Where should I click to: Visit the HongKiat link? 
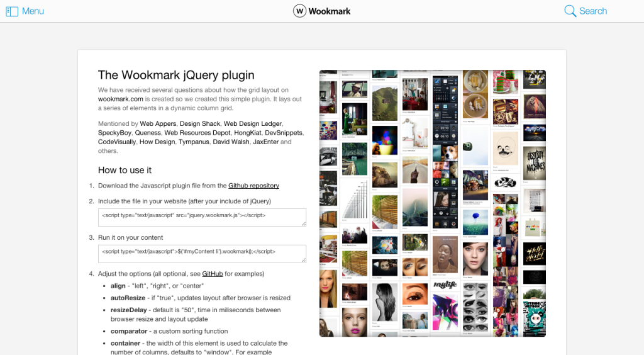[248, 133]
